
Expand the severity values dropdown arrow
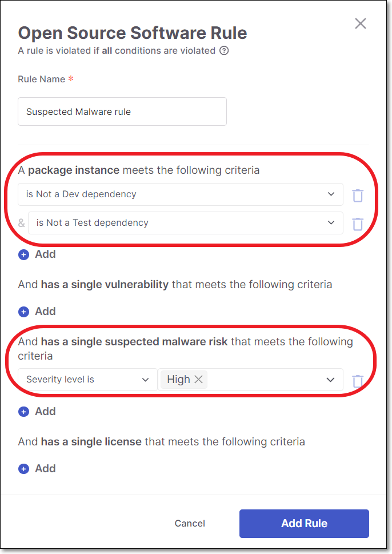pyautogui.click(x=330, y=380)
